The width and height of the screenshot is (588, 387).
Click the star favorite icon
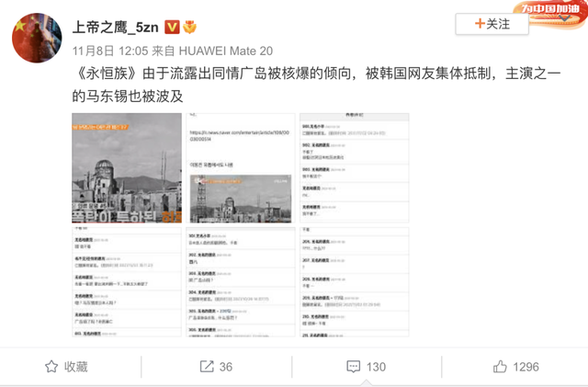tap(51, 367)
